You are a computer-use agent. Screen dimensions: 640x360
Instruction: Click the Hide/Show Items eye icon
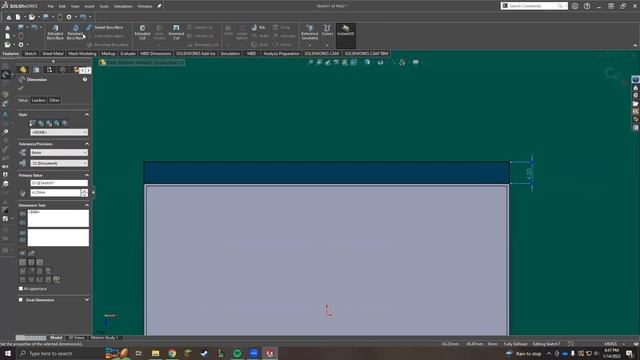380,62
